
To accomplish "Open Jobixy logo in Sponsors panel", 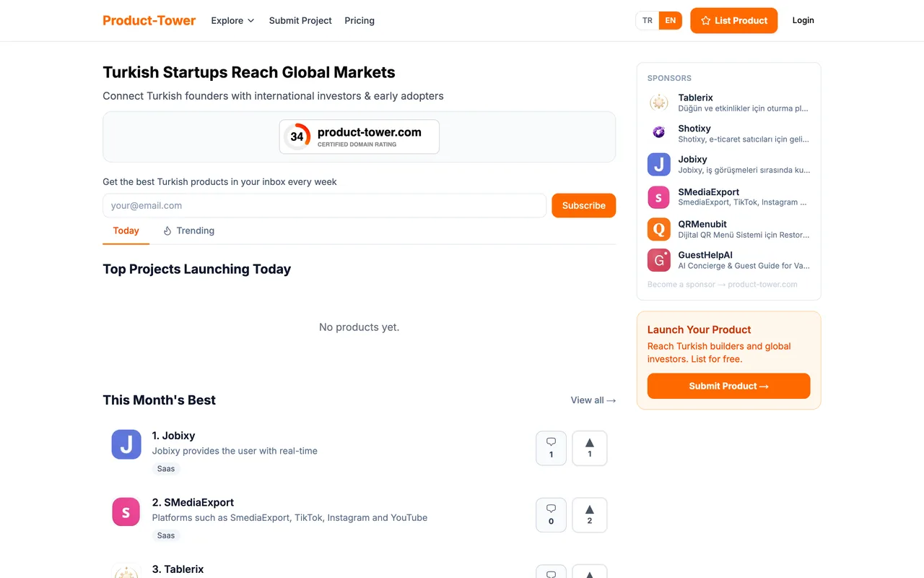I will (658, 165).
